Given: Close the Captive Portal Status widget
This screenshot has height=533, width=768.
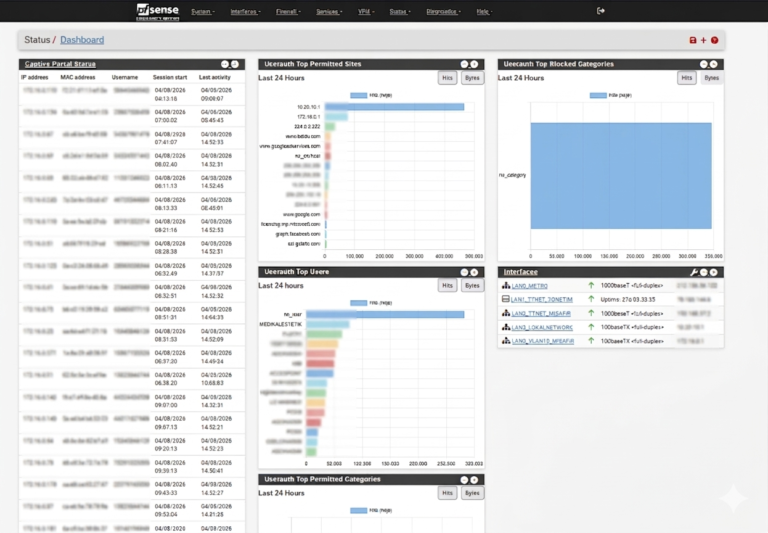Looking at the screenshot, I should (235, 64).
